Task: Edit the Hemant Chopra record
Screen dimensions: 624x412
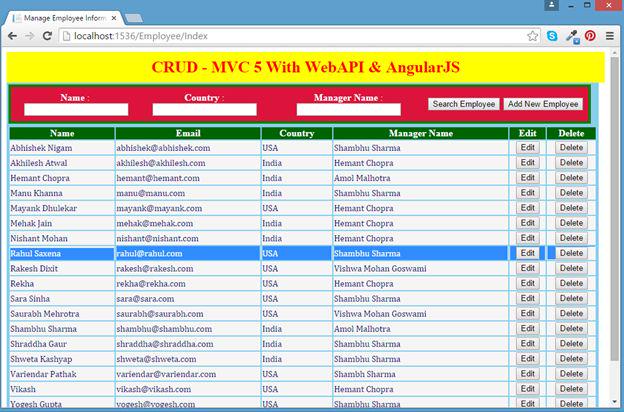Action: (528, 178)
